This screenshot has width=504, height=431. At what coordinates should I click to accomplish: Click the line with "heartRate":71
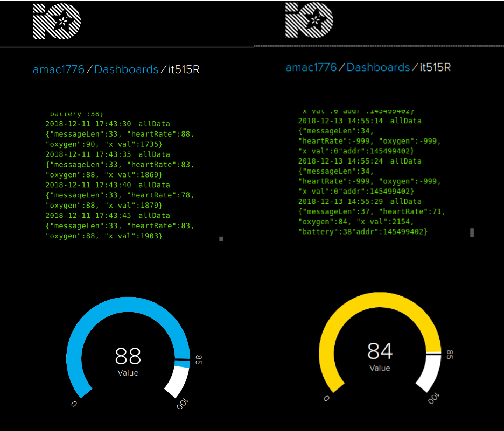(372, 211)
